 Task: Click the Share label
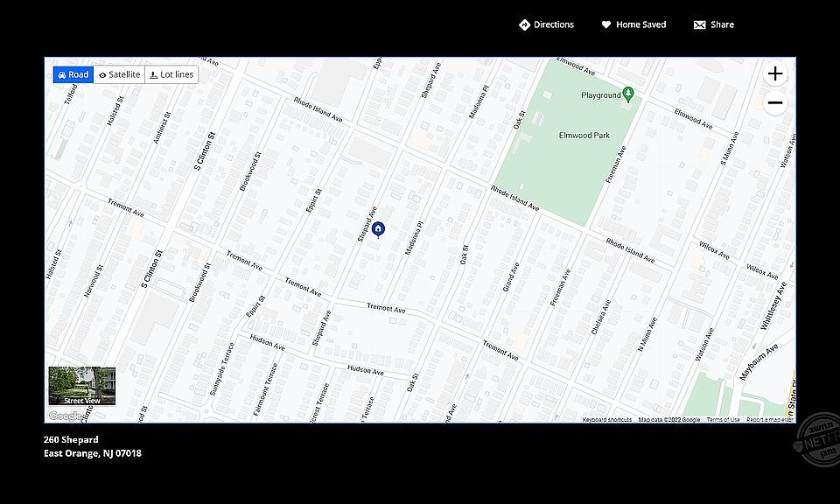pyautogui.click(x=722, y=24)
